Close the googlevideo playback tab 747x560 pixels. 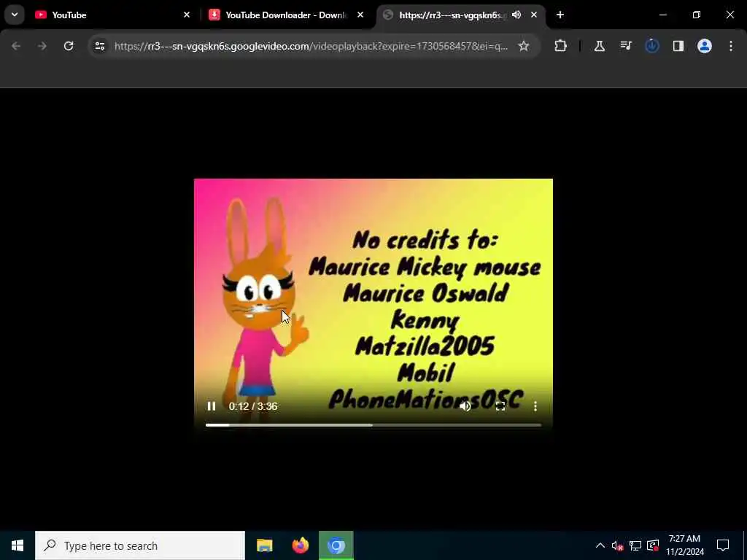click(534, 15)
